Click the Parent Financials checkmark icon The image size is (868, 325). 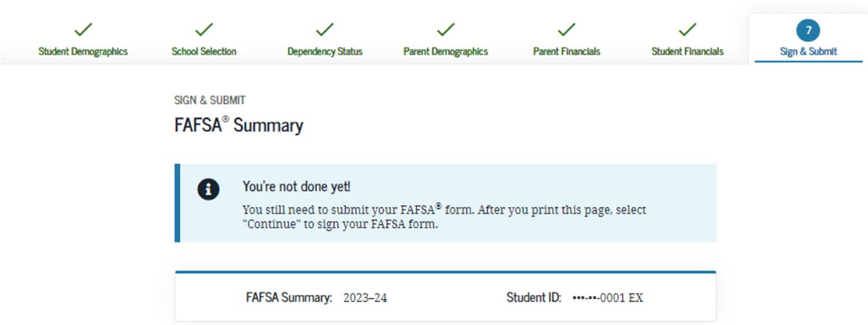point(566,30)
